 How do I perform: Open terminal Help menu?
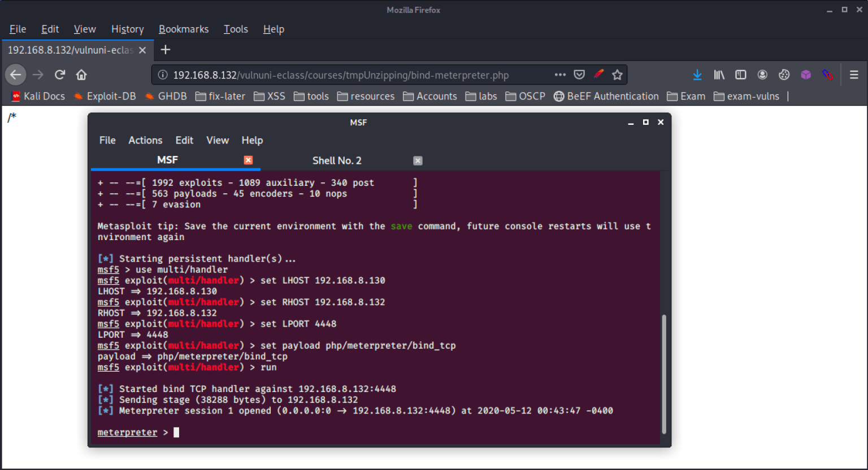[x=252, y=140]
